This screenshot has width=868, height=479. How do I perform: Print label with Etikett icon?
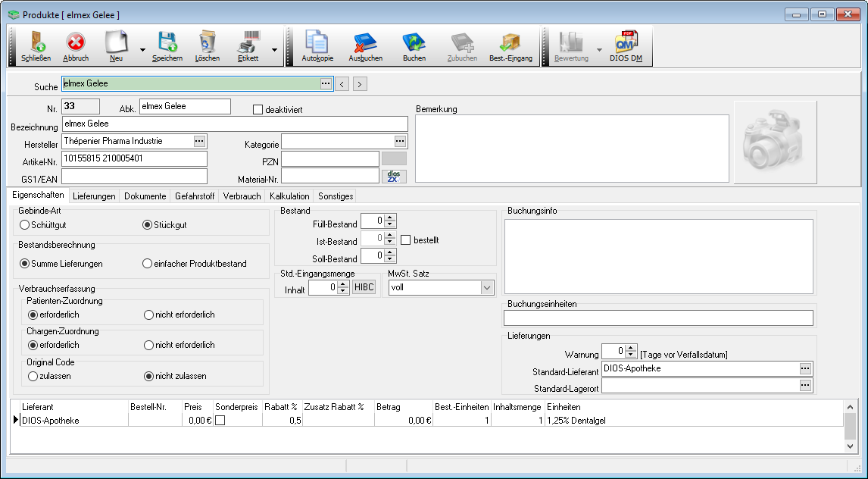(x=248, y=42)
